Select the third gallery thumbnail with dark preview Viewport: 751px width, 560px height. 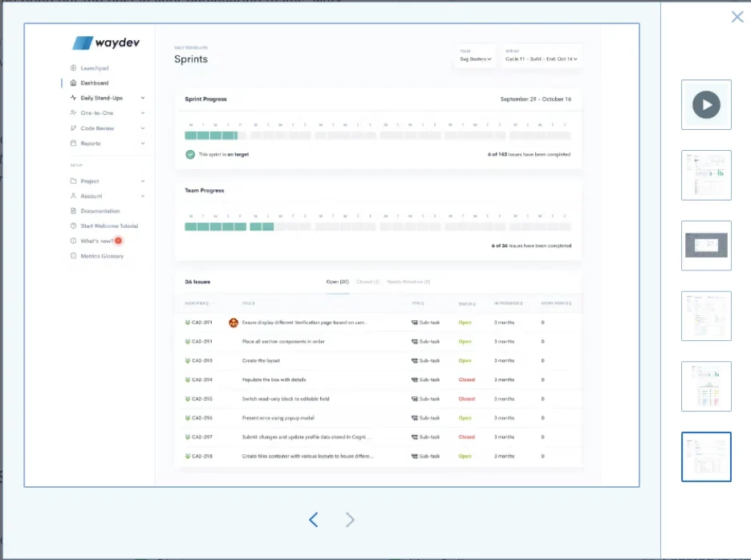[706, 246]
